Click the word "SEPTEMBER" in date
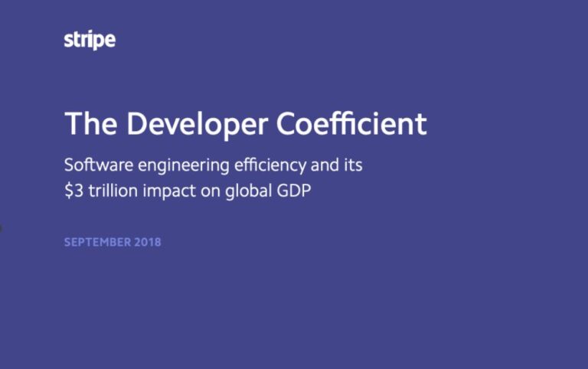This screenshot has height=369, width=588. [96, 243]
